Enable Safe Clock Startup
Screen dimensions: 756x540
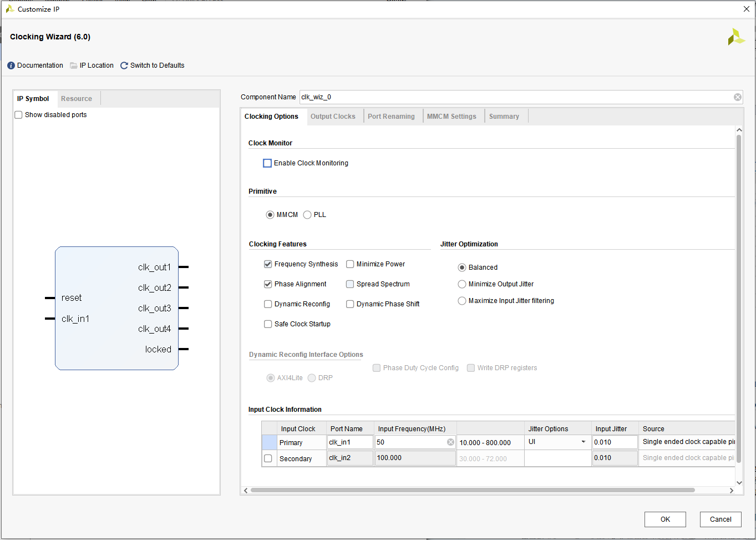pyautogui.click(x=268, y=324)
